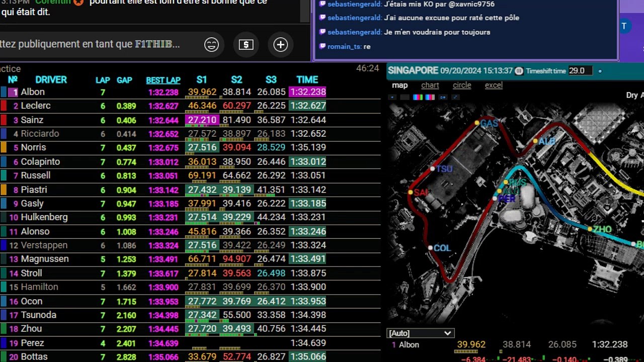Switch to the chart tab
644x362 pixels.
coord(430,85)
